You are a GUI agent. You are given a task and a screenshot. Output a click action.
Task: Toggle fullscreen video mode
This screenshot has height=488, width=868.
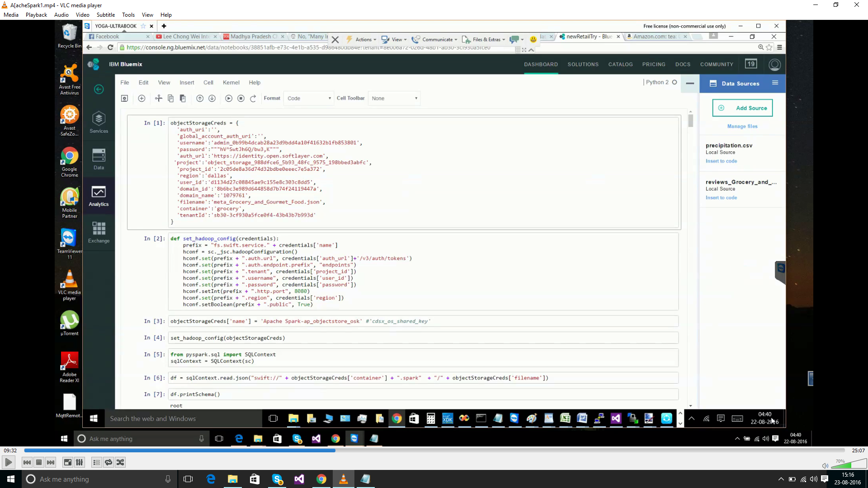click(x=67, y=462)
